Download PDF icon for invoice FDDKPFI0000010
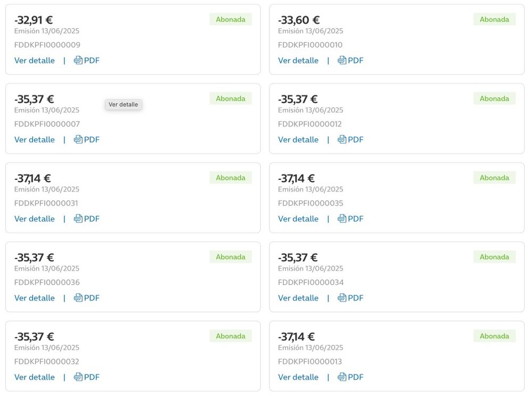The image size is (532, 397). tap(342, 61)
